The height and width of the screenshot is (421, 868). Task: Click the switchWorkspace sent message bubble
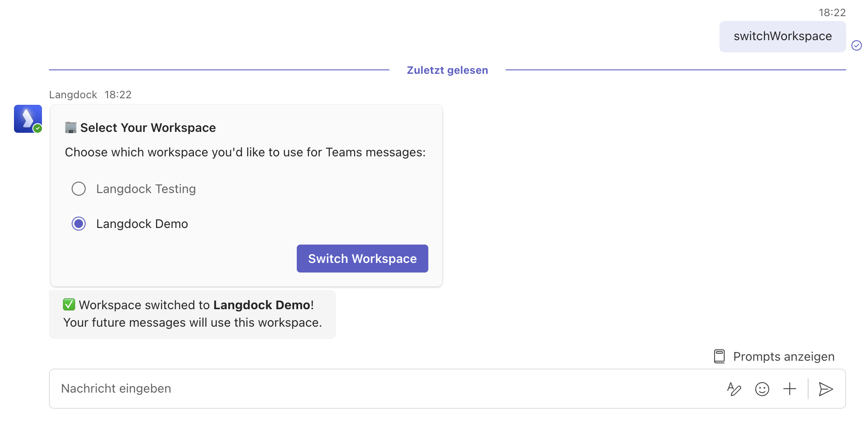[782, 36]
